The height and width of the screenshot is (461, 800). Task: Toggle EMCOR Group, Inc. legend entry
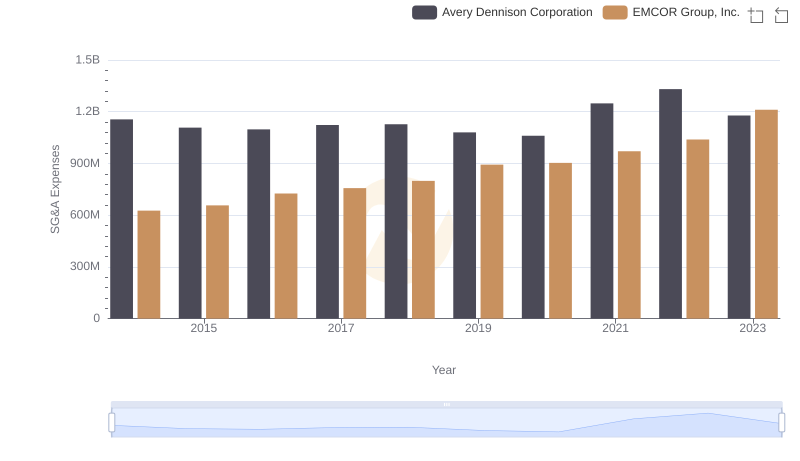click(671, 12)
